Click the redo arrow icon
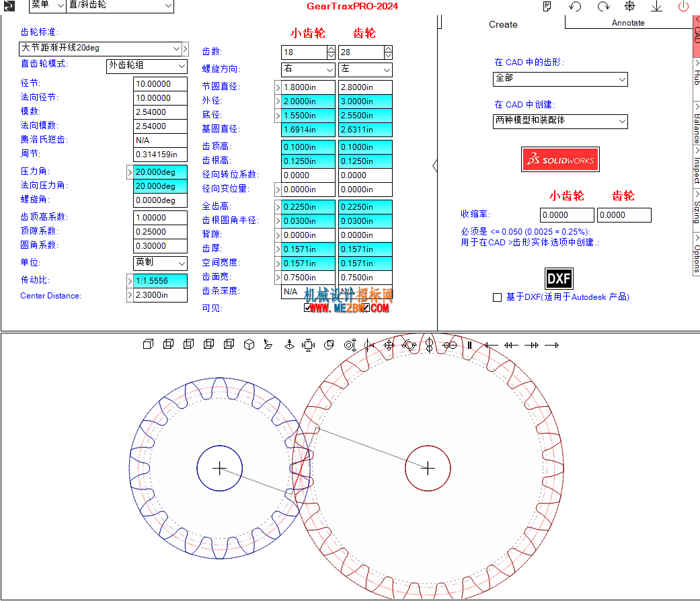This screenshot has width=700, height=601. coord(603,6)
